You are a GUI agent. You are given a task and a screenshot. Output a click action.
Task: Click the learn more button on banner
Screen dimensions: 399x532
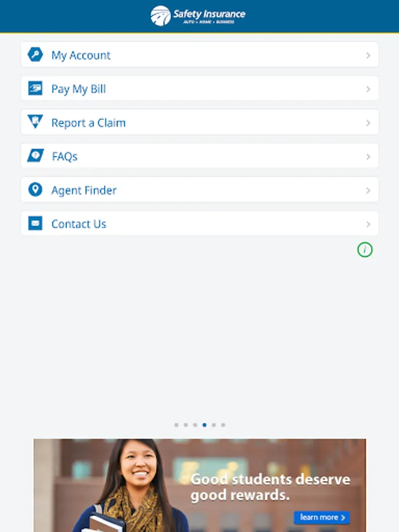[x=322, y=517]
